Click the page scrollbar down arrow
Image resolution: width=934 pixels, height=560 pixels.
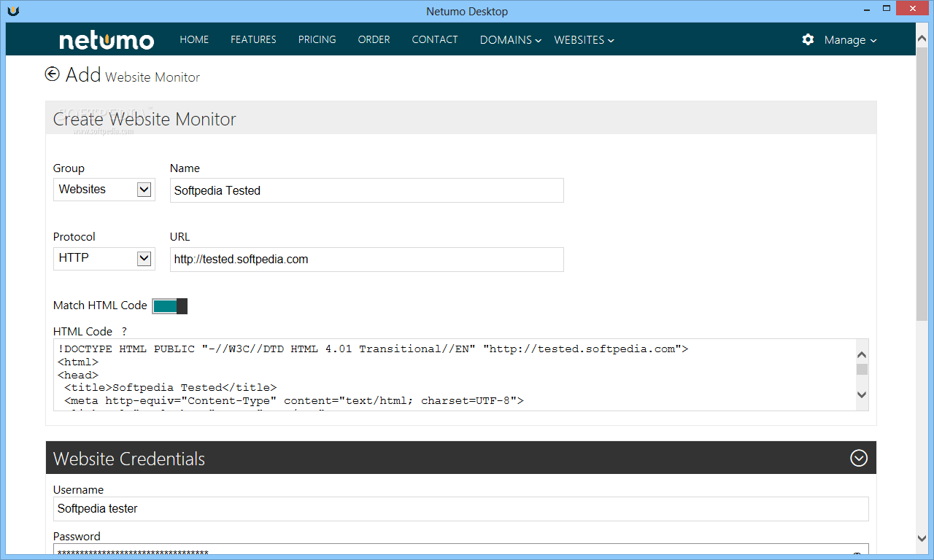click(922, 538)
